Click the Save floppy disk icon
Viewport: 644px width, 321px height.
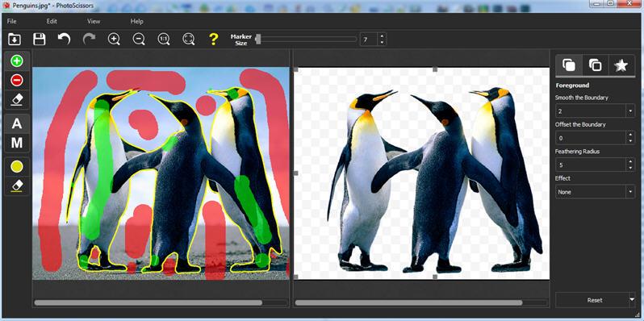pos(40,39)
